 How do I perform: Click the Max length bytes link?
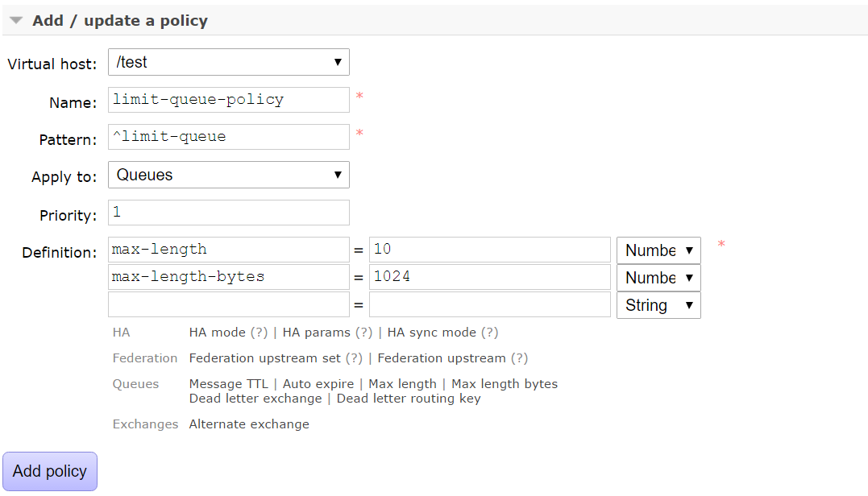coord(505,384)
